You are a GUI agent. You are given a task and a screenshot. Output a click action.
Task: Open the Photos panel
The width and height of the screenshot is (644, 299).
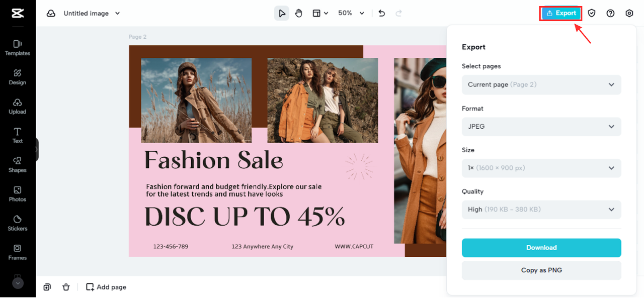18,193
